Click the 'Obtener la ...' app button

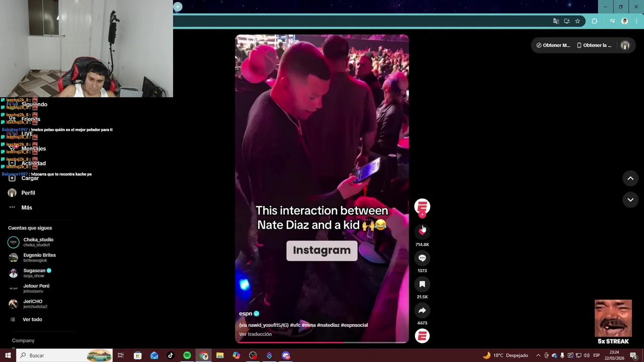point(594,45)
